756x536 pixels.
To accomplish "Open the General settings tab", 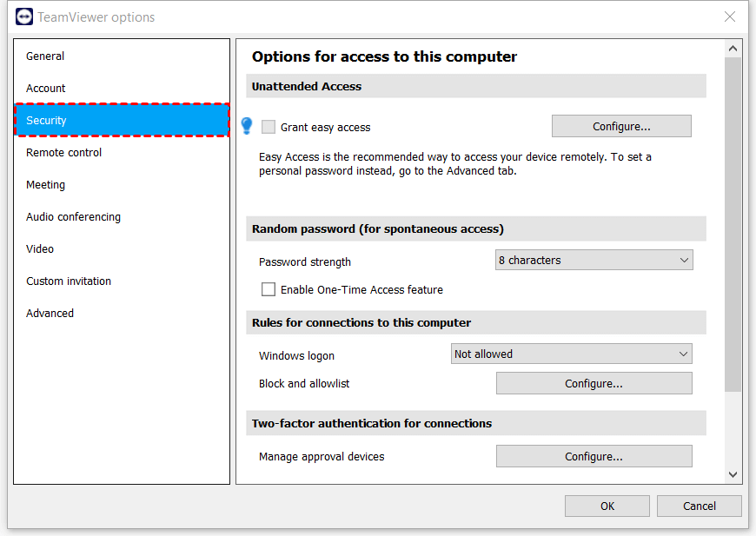I will pyautogui.click(x=45, y=56).
